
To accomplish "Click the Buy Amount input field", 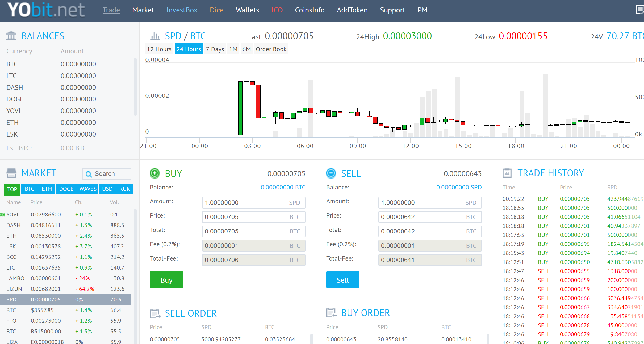I will 254,203.
